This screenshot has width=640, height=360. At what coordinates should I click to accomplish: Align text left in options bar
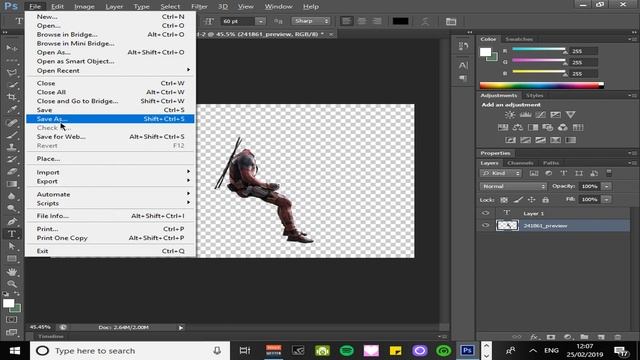tap(347, 21)
